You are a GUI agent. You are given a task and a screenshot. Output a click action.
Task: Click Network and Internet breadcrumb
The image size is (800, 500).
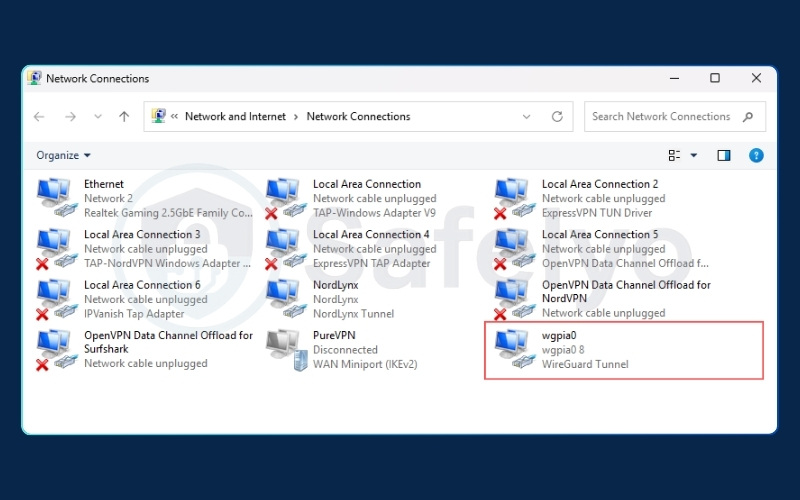[235, 116]
